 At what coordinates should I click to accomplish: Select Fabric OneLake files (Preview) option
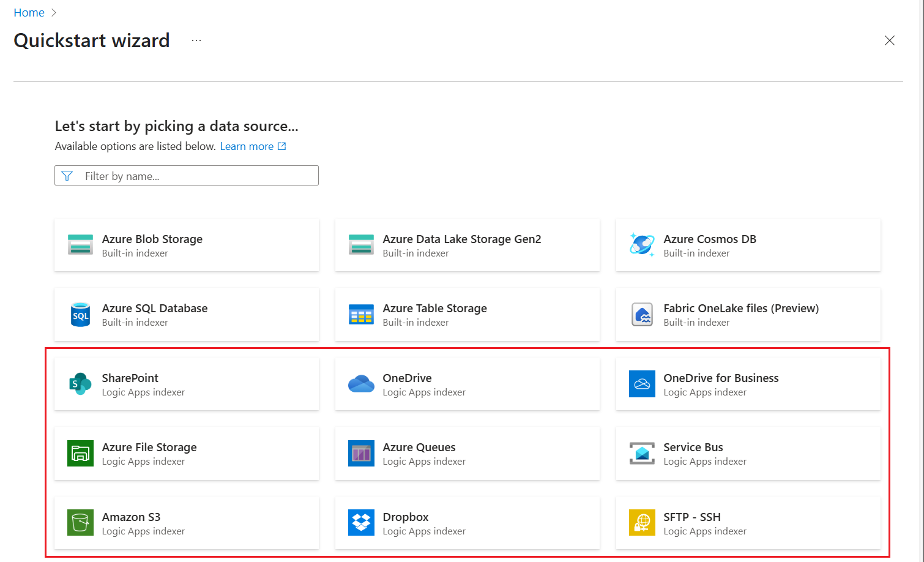(x=748, y=315)
